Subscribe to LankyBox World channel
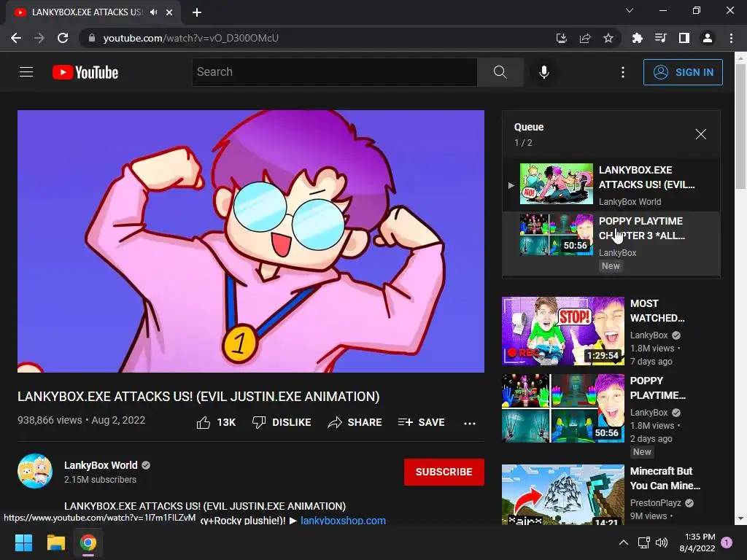Image resolution: width=747 pixels, height=560 pixels. click(444, 472)
